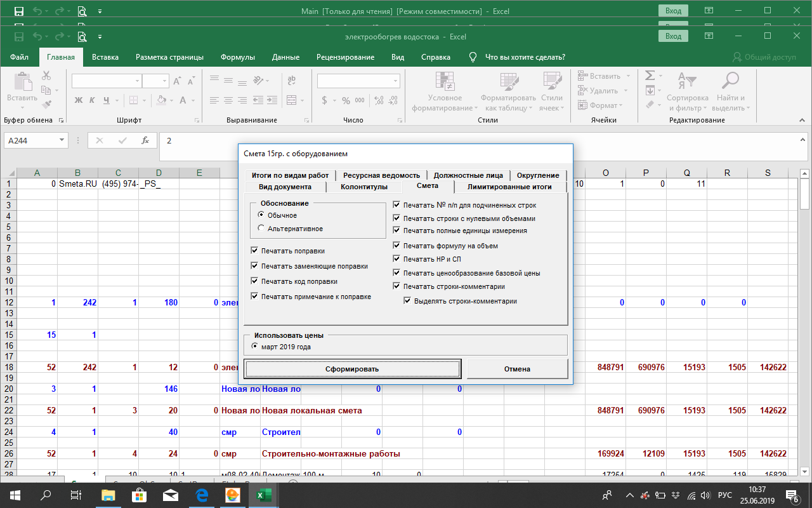
Task: Click the Вставить paste clipboard icon
Action: [x=22, y=81]
